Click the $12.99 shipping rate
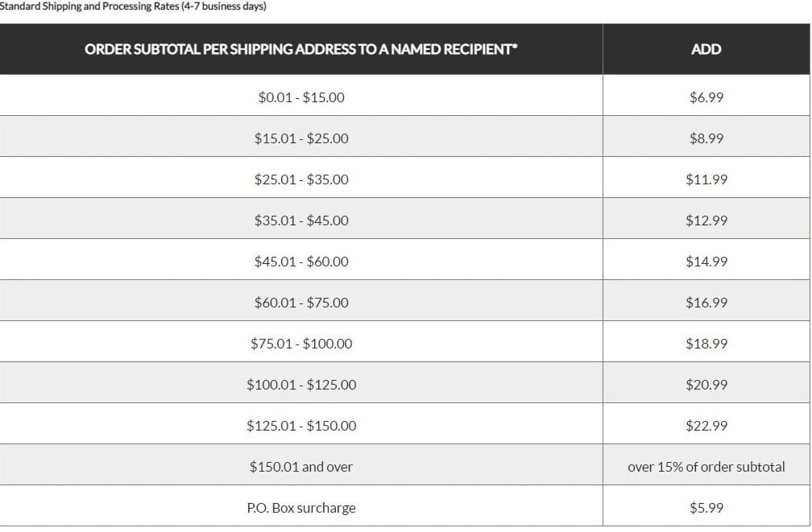This screenshot has width=812, height=532. pos(706,221)
